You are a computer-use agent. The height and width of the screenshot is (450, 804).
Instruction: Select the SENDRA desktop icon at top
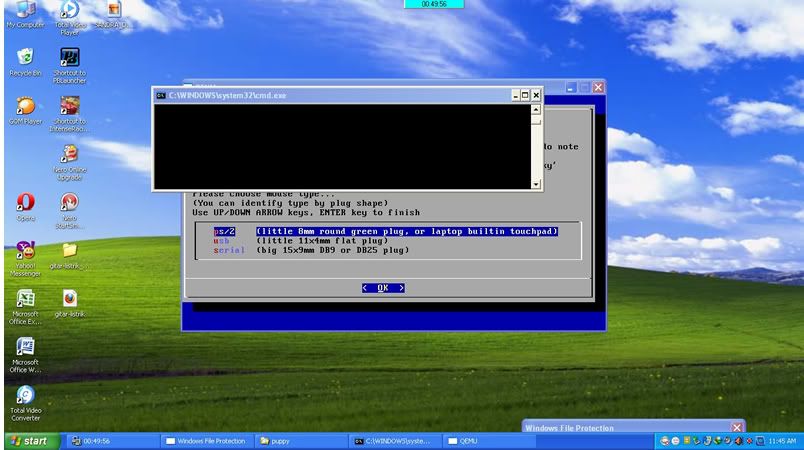coord(113,14)
